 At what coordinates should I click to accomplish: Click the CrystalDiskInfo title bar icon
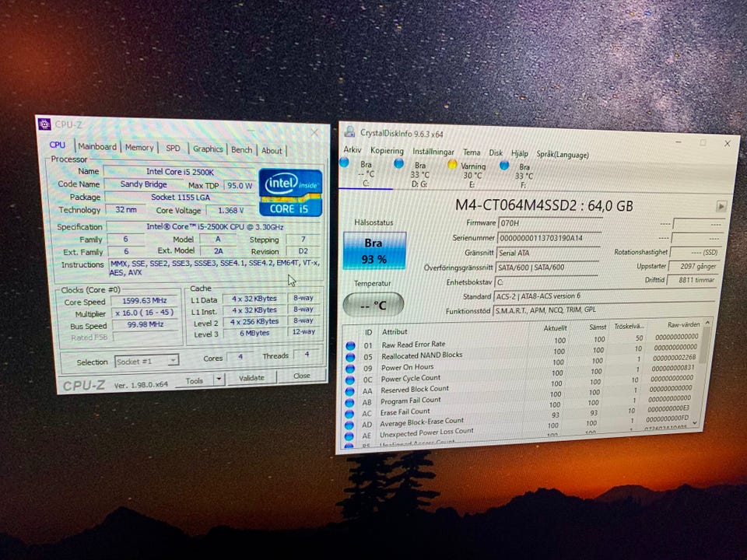[x=350, y=131]
